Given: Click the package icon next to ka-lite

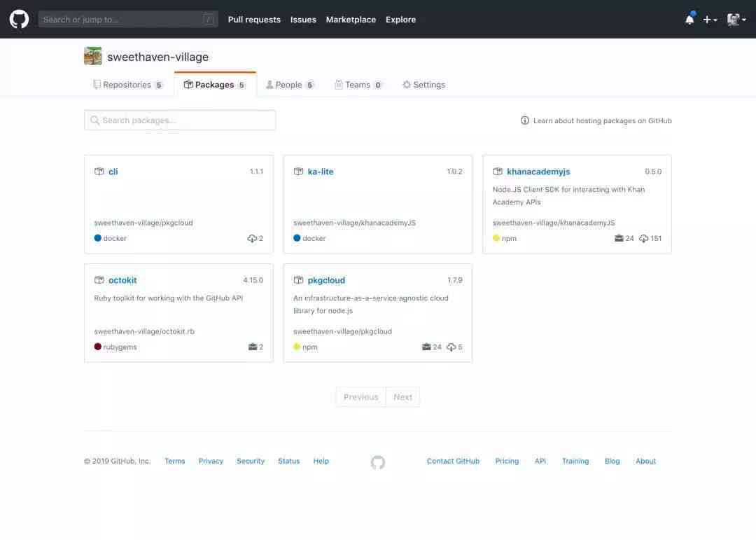Looking at the screenshot, I should coord(298,172).
